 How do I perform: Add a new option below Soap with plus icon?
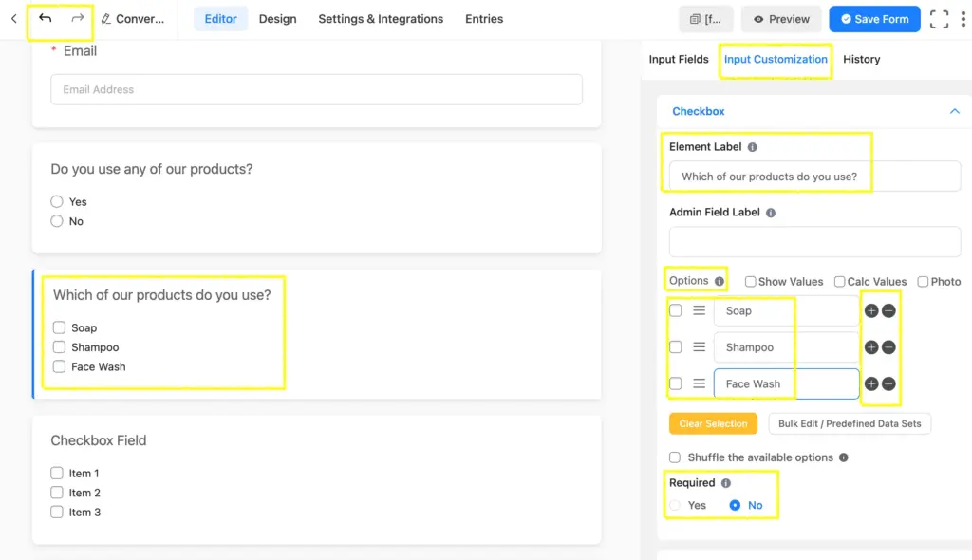870,310
